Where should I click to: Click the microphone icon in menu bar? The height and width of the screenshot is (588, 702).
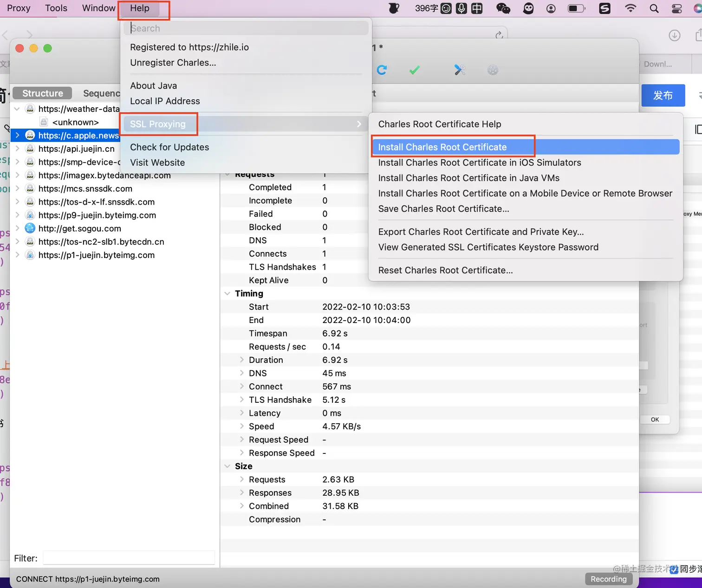click(461, 8)
